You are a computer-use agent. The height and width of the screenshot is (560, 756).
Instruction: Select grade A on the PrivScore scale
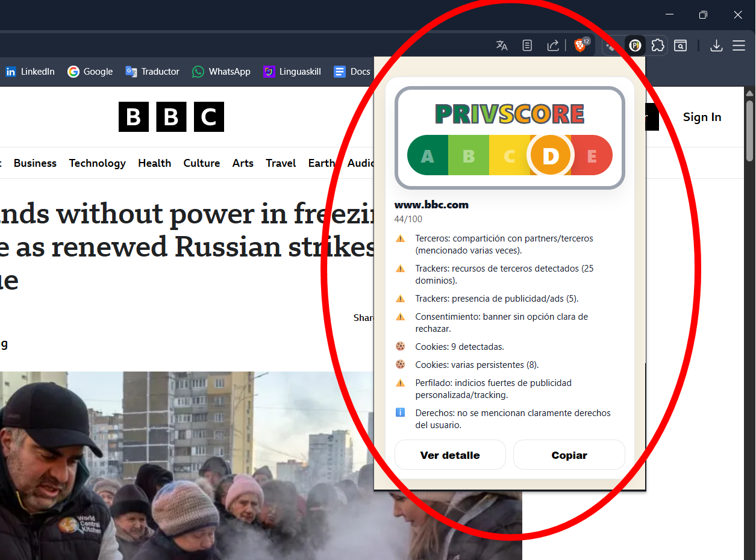(427, 155)
